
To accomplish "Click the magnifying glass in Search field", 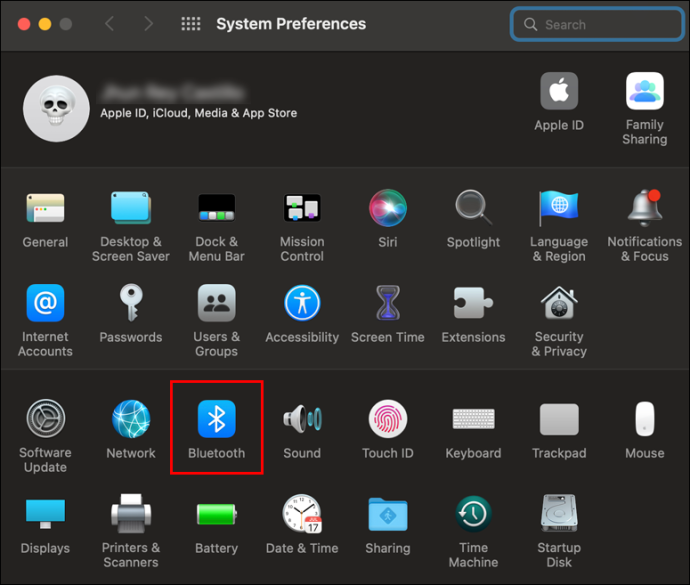I will (x=531, y=24).
